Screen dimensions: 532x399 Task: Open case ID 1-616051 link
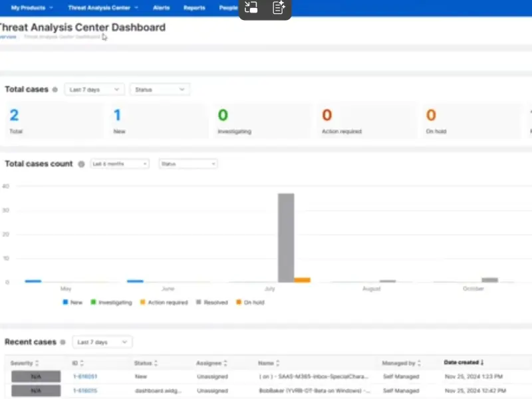(85, 377)
